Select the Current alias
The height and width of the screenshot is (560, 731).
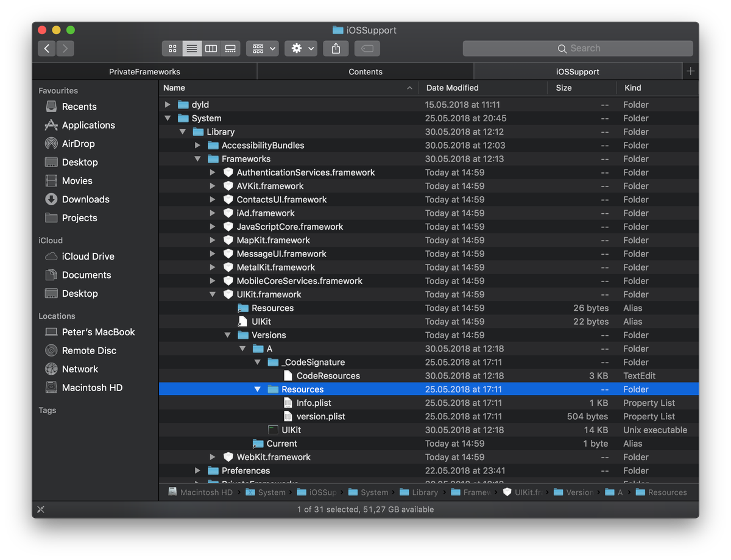pos(429,444)
